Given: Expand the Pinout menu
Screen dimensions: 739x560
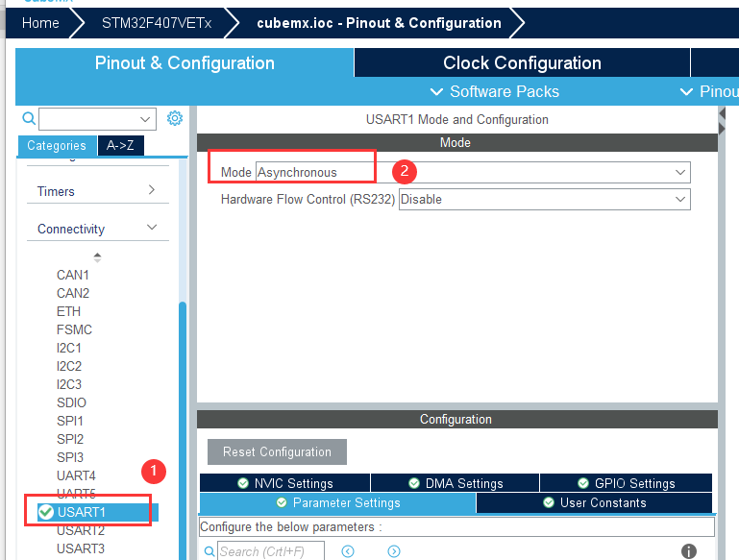Looking at the screenshot, I should pyautogui.click(x=709, y=91).
